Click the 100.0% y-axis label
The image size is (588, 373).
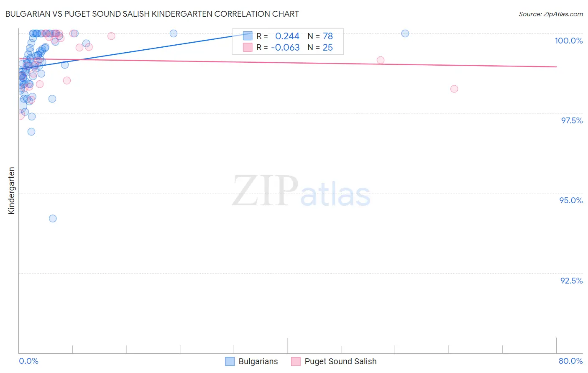(568, 41)
